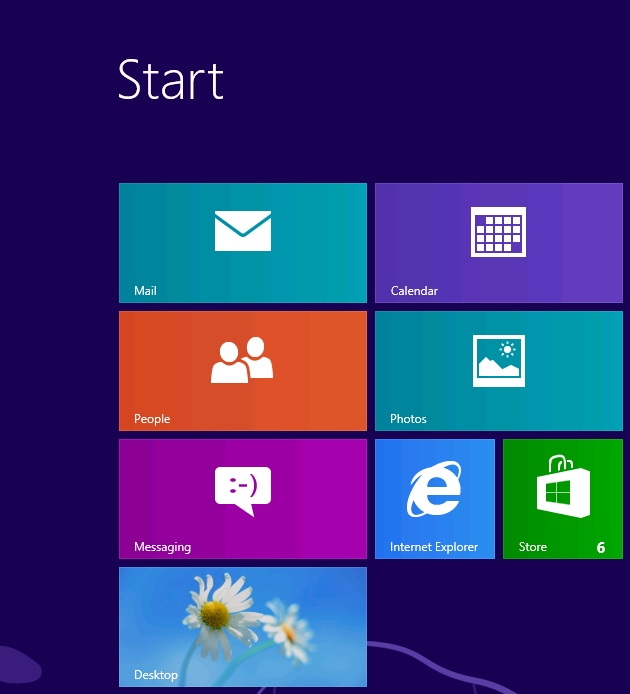Click the Desktop tile label
The image size is (630, 694).
pos(156,675)
